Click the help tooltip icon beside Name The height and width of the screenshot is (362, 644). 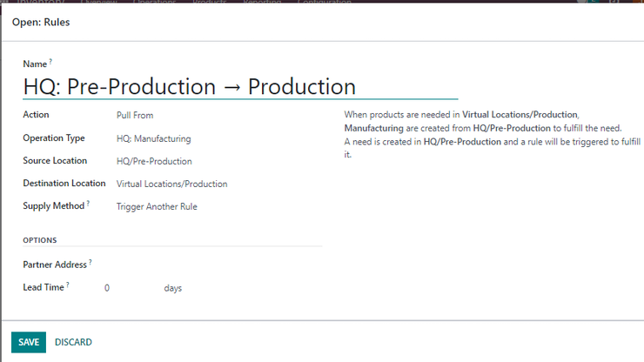coord(50,61)
